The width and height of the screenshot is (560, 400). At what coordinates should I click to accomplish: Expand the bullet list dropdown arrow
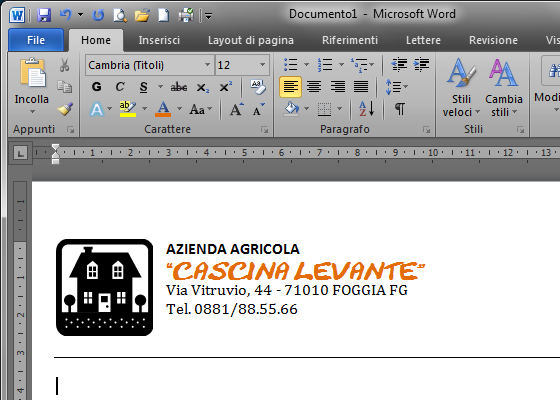tap(306, 65)
